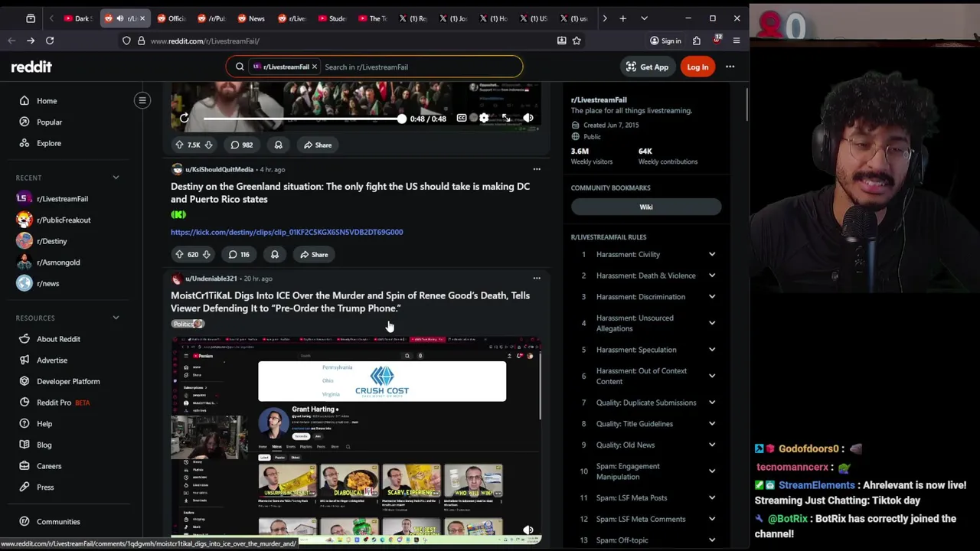The image size is (980, 551).
Task: Open Developer Platform in resources
Action: [x=69, y=381]
